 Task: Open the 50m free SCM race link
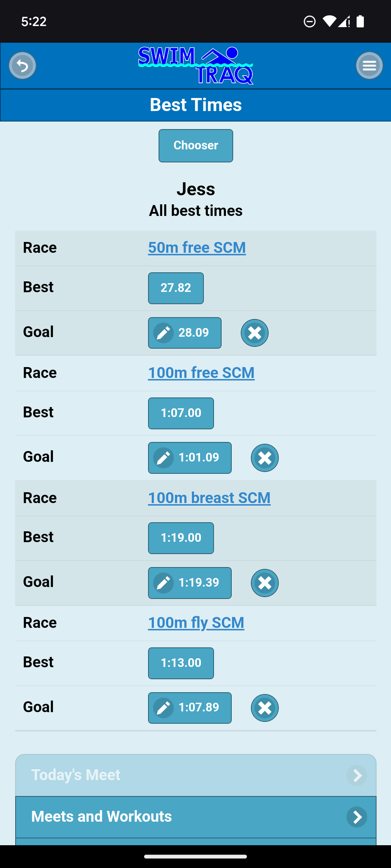point(197,248)
